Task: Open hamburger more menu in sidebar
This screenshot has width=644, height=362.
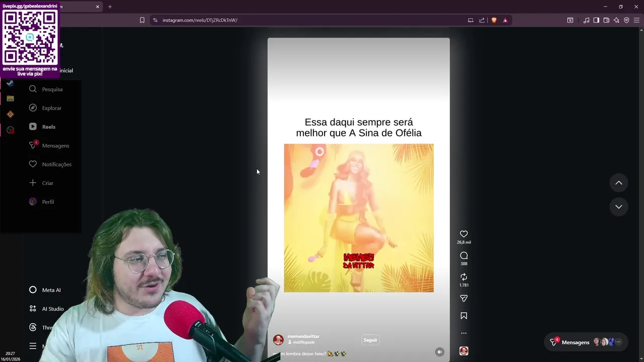Action: pyautogui.click(x=33, y=346)
